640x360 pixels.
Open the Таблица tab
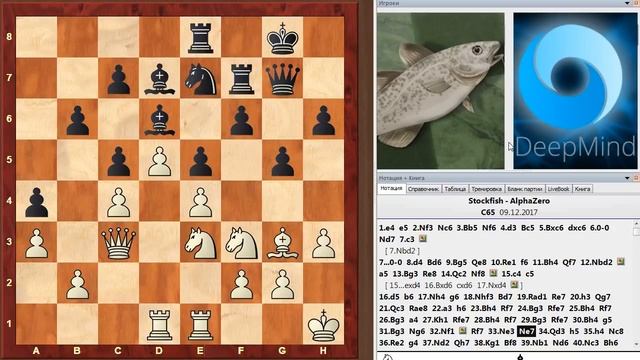coord(455,189)
